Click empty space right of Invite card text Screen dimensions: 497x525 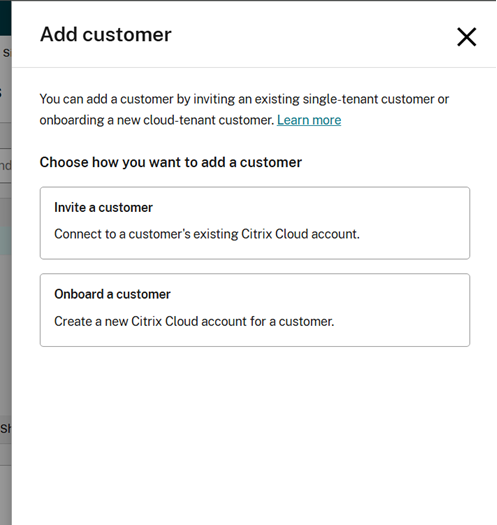coord(414,234)
